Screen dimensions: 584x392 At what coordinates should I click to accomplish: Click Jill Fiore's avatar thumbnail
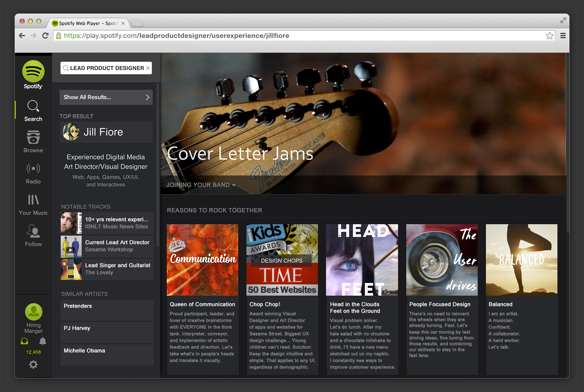[x=71, y=132]
